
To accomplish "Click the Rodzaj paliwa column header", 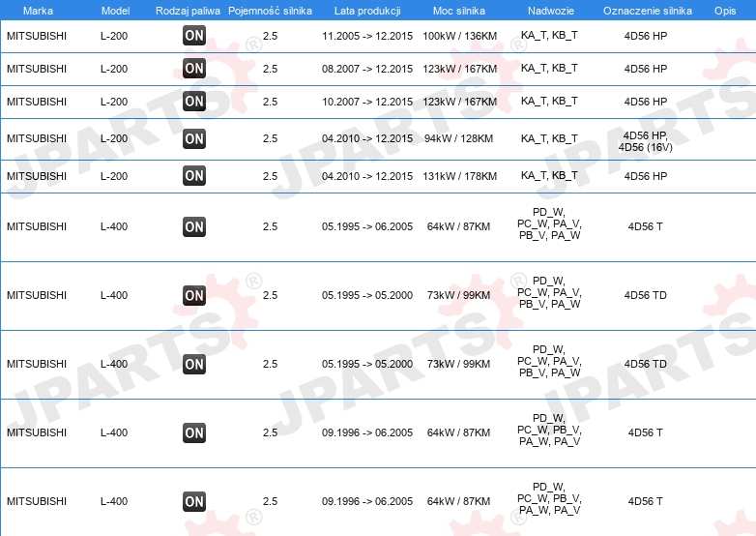I will tap(189, 11).
